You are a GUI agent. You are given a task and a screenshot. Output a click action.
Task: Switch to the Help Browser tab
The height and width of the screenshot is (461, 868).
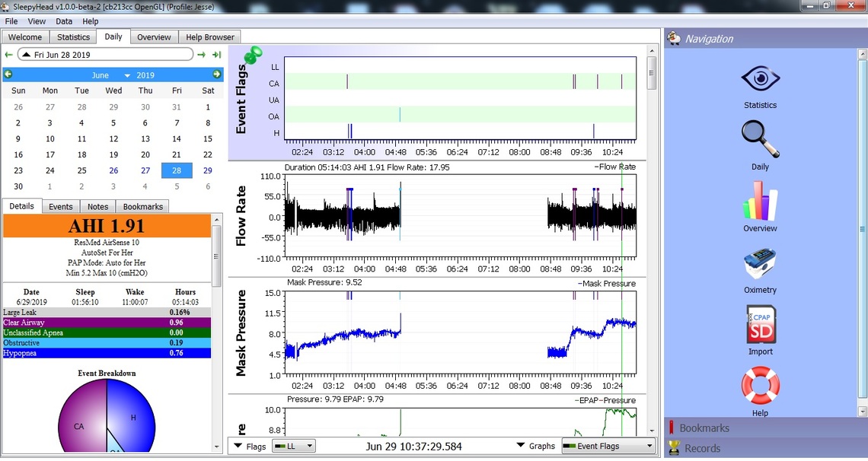[x=210, y=37]
